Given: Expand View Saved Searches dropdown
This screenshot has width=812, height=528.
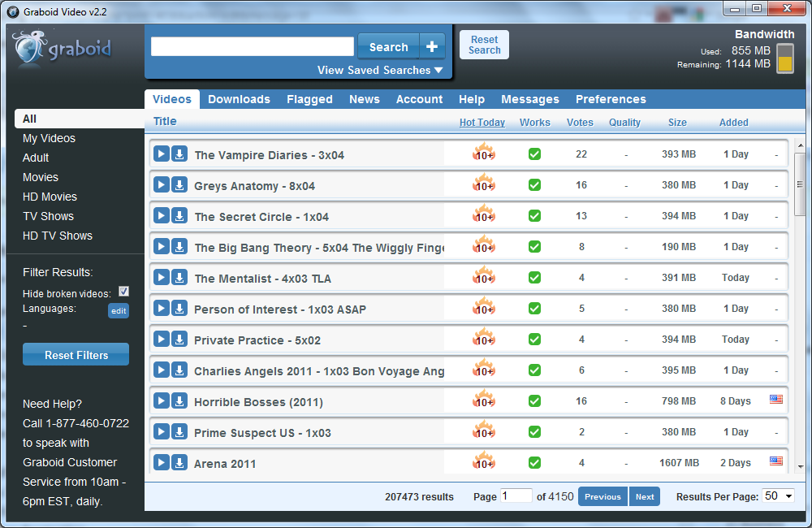Looking at the screenshot, I should (x=379, y=70).
